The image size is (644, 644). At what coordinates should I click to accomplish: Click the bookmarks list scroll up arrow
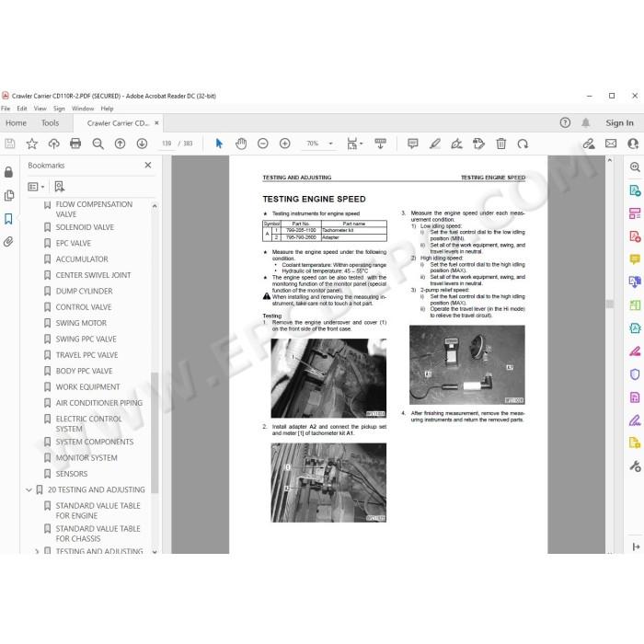pyautogui.click(x=155, y=206)
